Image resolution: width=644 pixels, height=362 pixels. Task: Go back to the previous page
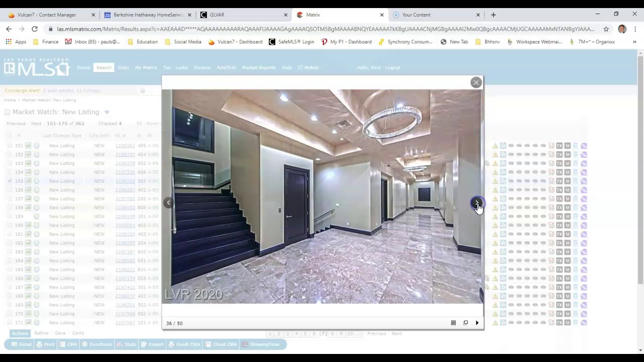click(9, 29)
